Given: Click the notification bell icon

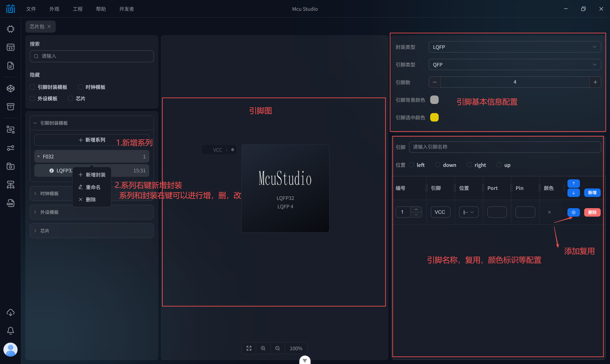Looking at the screenshot, I should click(10, 330).
